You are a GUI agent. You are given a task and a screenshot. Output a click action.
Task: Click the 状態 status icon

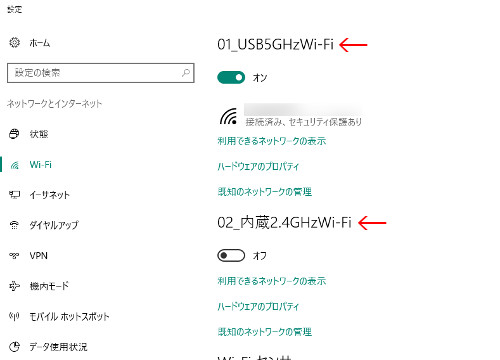coord(14,134)
